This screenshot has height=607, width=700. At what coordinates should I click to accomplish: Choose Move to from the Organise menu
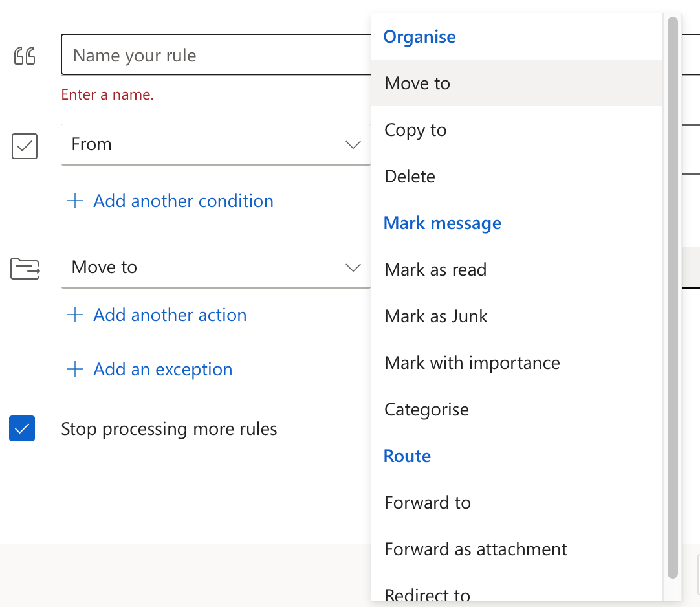pos(417,83)
